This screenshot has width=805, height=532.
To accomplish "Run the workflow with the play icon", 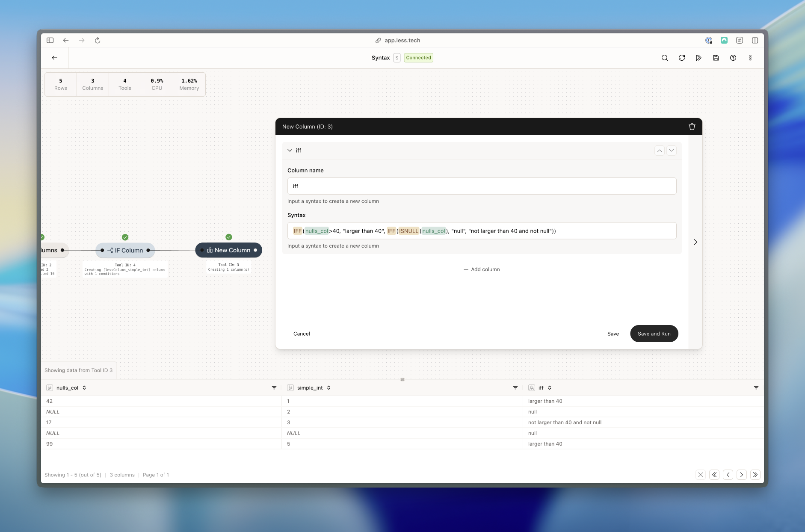I will pyautogui.click(x=698, y=58).
